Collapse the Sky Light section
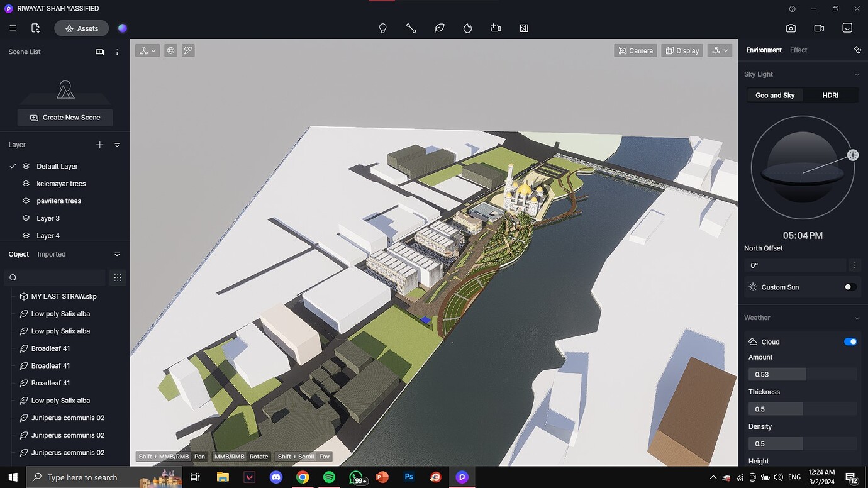The image size is (868, 488). tap(857, 74)
